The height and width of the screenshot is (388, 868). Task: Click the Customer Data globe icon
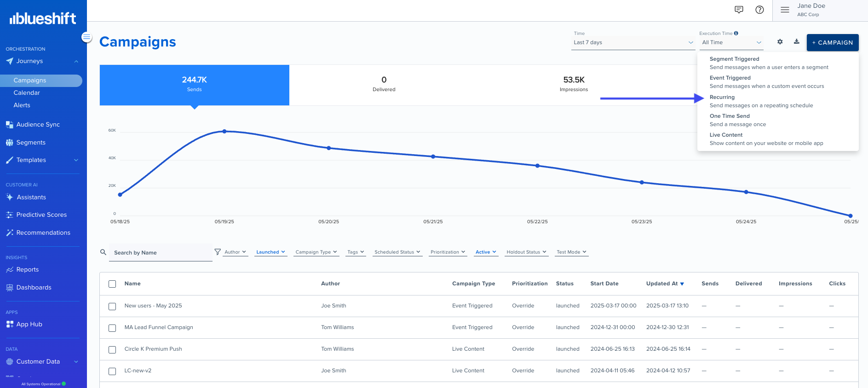tap(10, 362)
